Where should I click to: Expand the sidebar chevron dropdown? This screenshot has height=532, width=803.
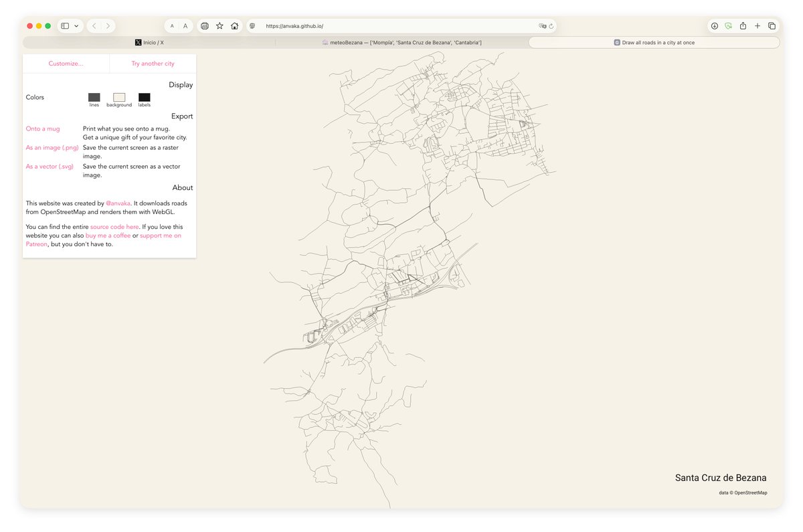(x=76, y=25)
